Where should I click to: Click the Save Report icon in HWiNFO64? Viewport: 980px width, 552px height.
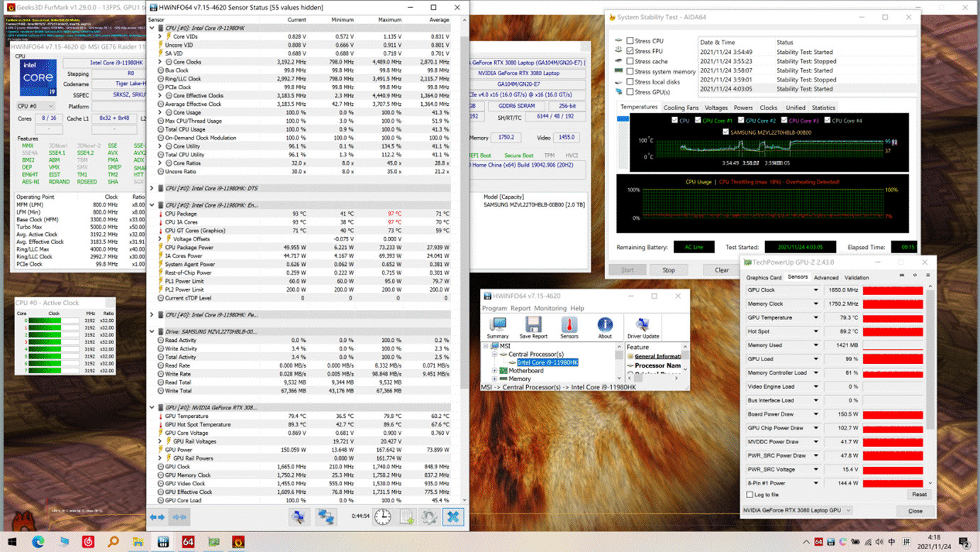(x=533, y=328)
